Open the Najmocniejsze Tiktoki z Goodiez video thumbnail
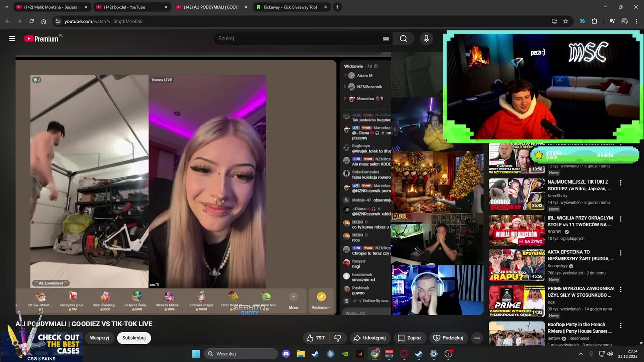The image size is (644, 362). click(x=517, y=195)
